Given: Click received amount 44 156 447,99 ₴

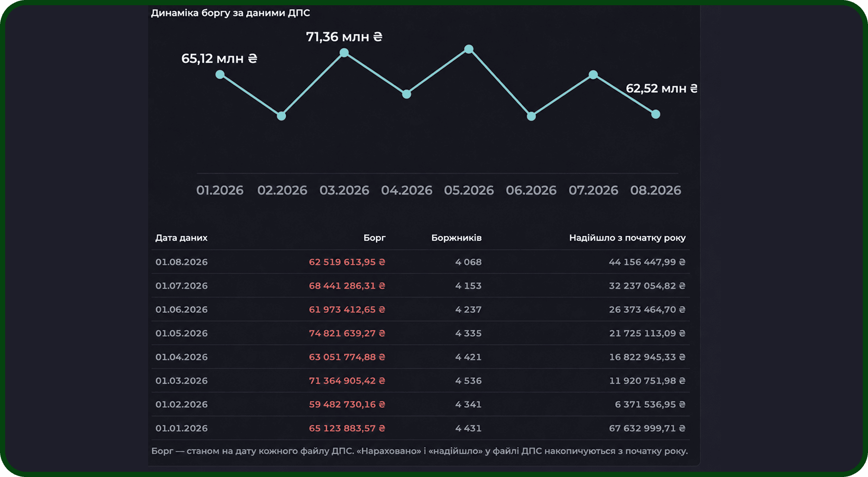Looking at the screenshot, I should click(x=647, y=262).
